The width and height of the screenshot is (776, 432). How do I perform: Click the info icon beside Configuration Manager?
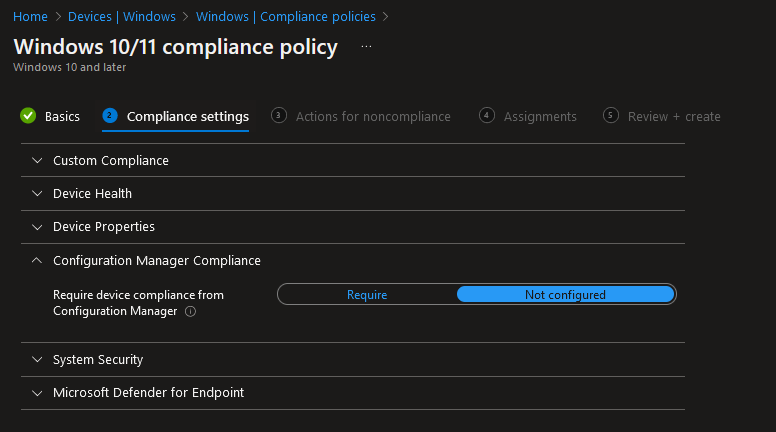pos(191,311)
